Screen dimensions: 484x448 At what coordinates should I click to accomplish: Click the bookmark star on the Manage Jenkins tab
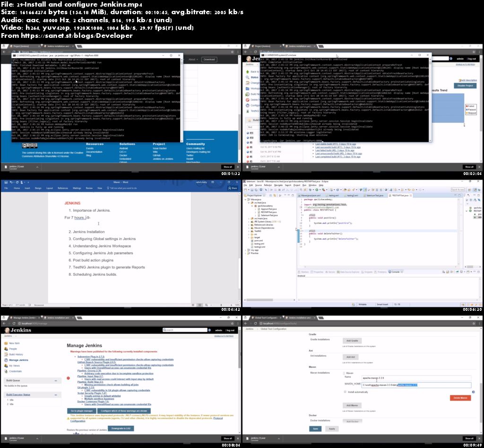233,324
